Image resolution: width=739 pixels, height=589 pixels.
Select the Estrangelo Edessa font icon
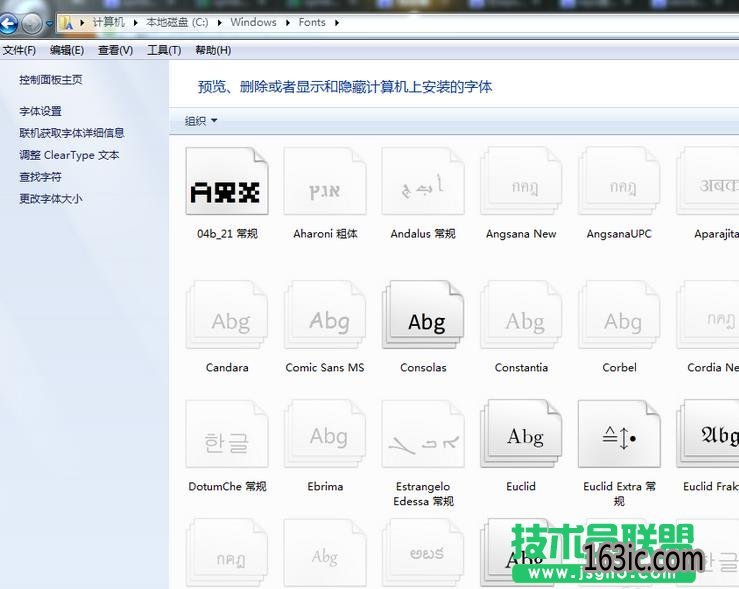[x=423, y=436]
